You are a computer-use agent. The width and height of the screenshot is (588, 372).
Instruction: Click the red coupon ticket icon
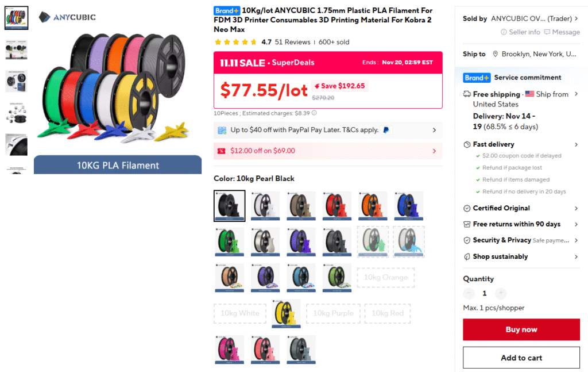pyautogui.click(x=222, y=151)
